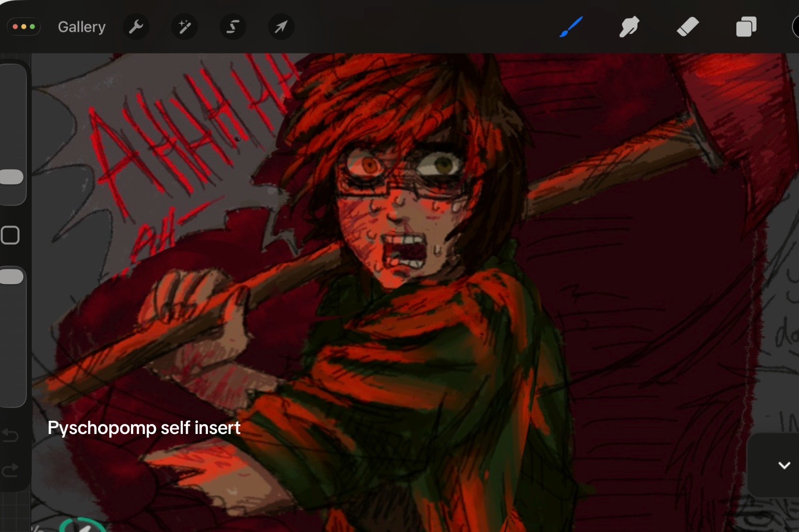Activate the Transform arrow tool
This screenshot has height=532, width=799.
coord(281,27)
